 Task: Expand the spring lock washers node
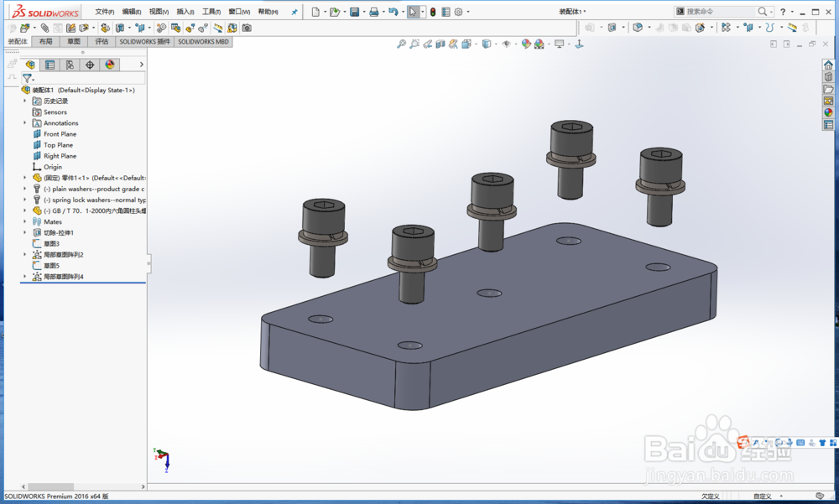click(24, 200)
